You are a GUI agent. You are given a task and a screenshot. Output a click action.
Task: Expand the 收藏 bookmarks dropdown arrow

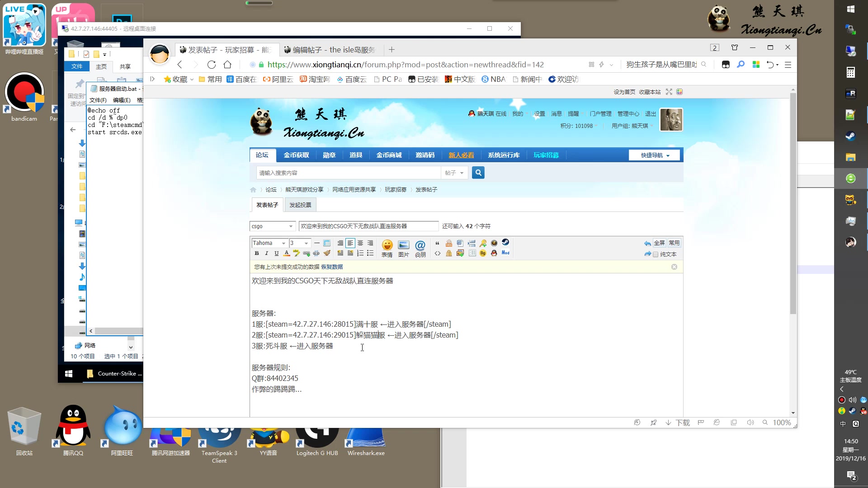[x=192, y=79]
